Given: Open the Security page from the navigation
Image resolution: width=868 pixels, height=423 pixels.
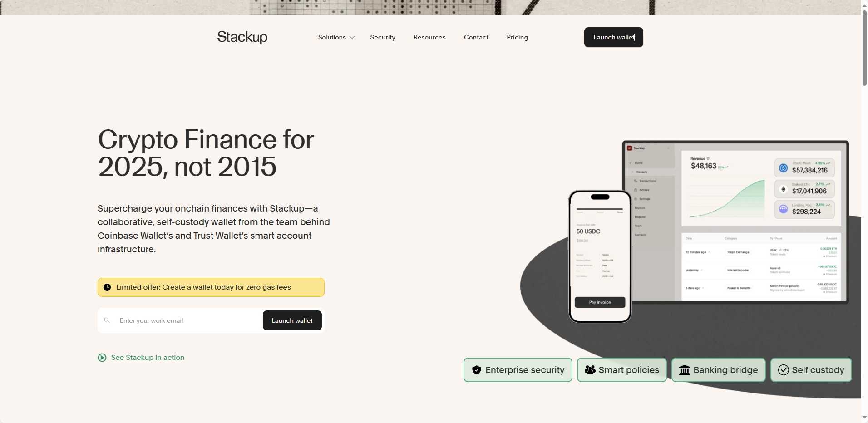Looking at the screenshot, I should (x=382, y=37).
